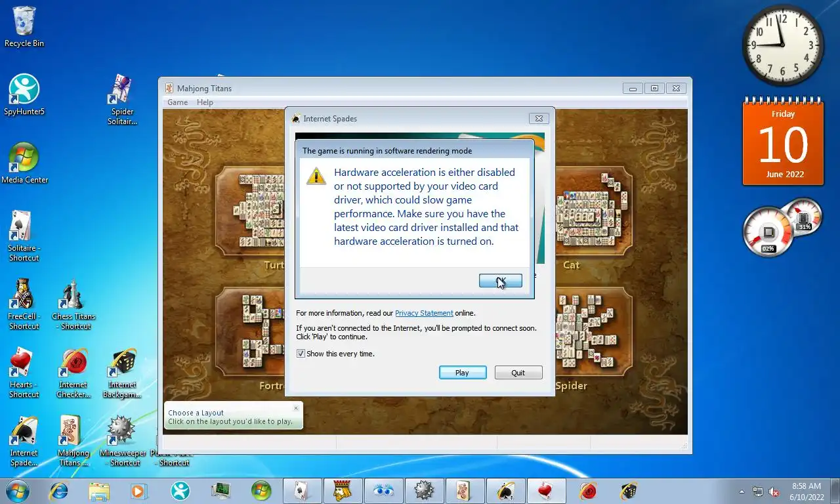Click the calendar gadget showing Friday 10
The image size is (840, 504).
click(783, 142)
